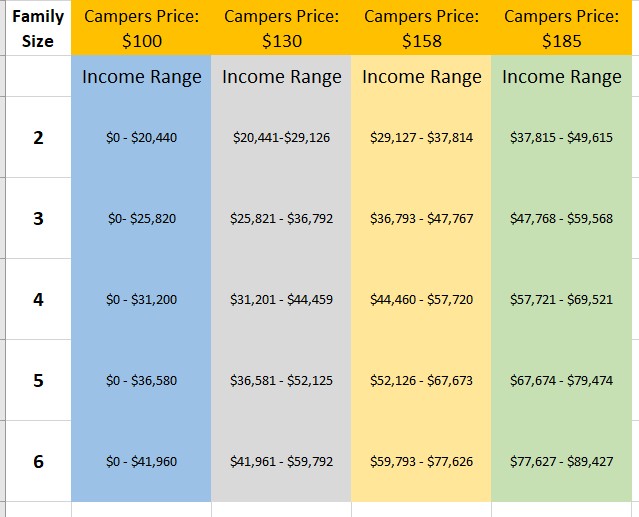Select the family size 6 cell
This screenshot has height=517, width=639.
click(x=38, y=461)
